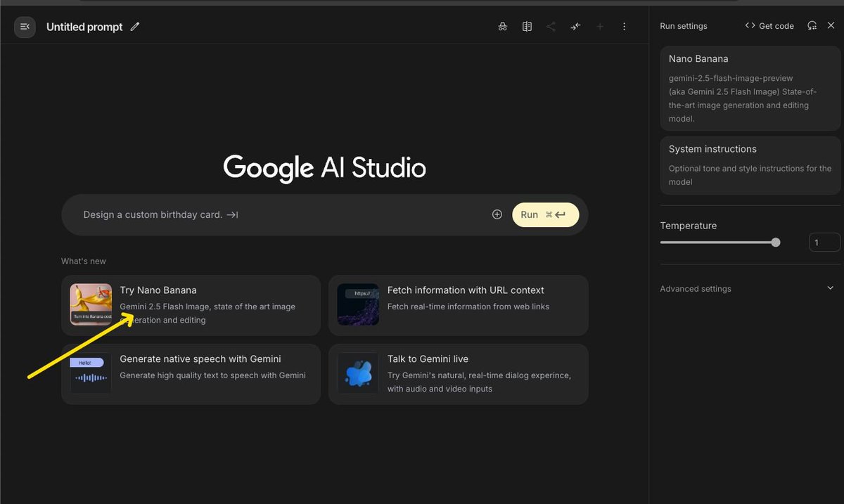Click the What's new label
This screenshot has height=504, width=844.
click(84, 261)
